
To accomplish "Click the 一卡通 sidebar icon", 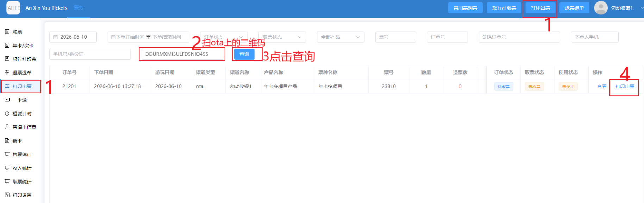I will pyautogui.click(x=7, y=100).
